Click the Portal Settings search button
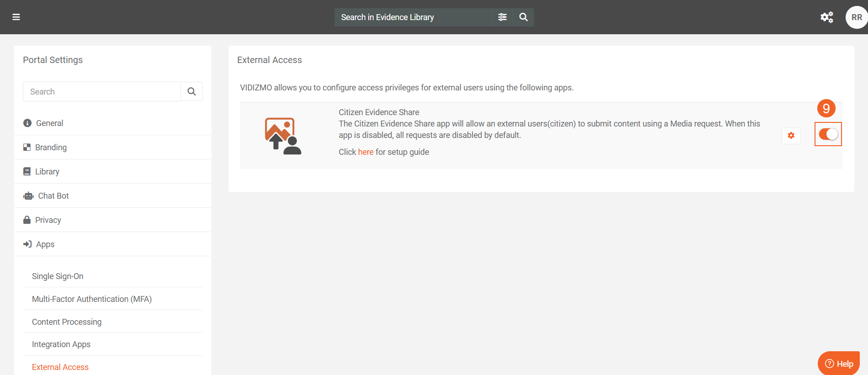 [192, 92]
